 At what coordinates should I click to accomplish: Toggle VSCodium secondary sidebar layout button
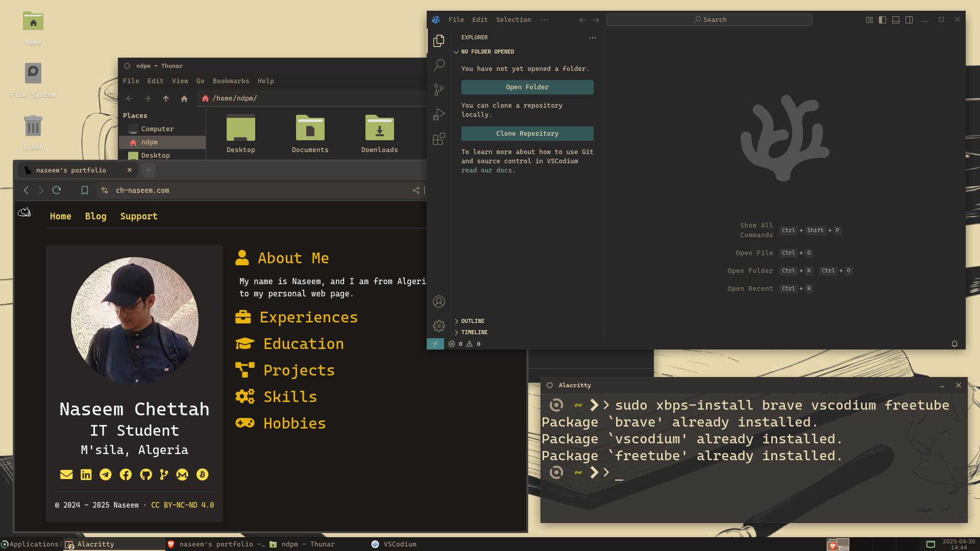pyautogui.click(x=909, y=20)
